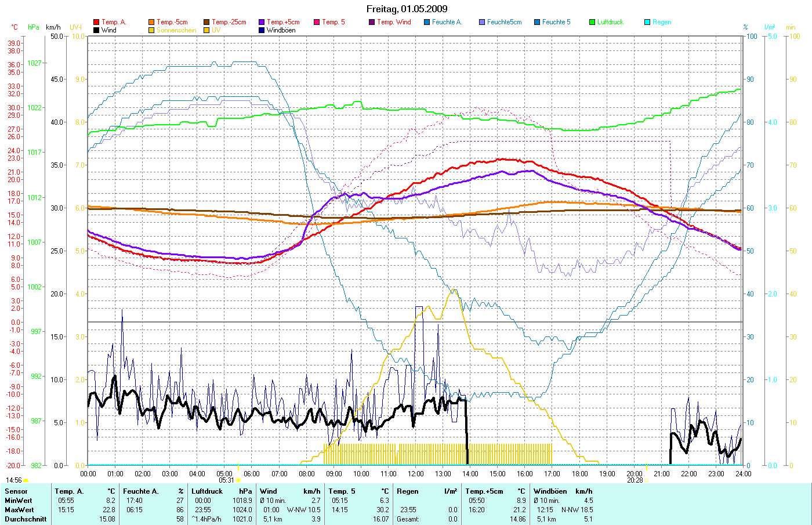
Task: Click the green Luftdruck legend square
Action: [x=592, y=22]
